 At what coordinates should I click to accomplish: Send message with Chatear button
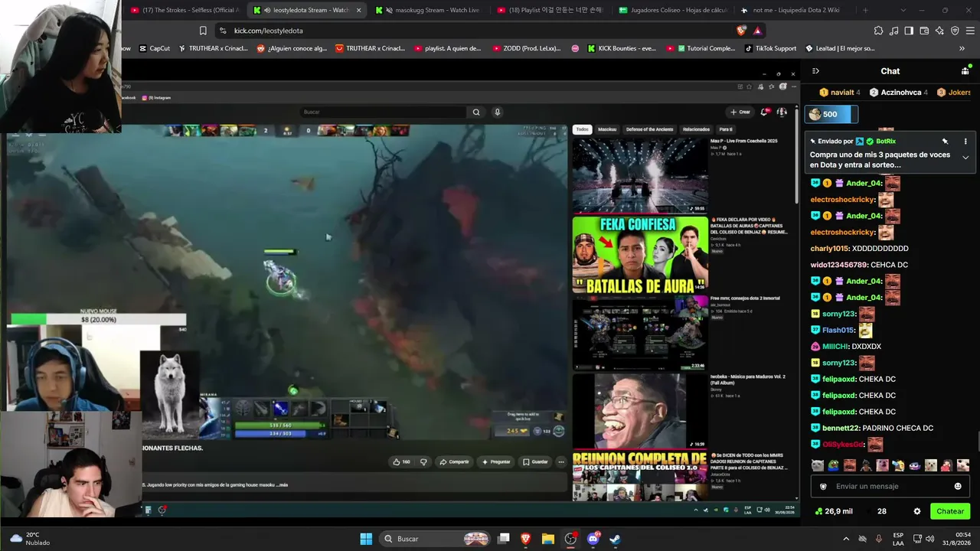click(950, 511)
